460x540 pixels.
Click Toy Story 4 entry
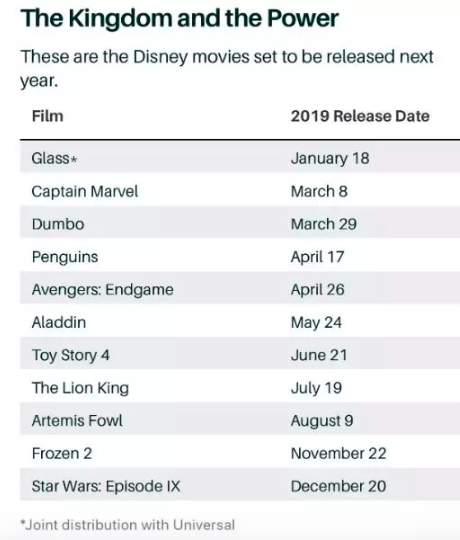click(x=71, y=355)
